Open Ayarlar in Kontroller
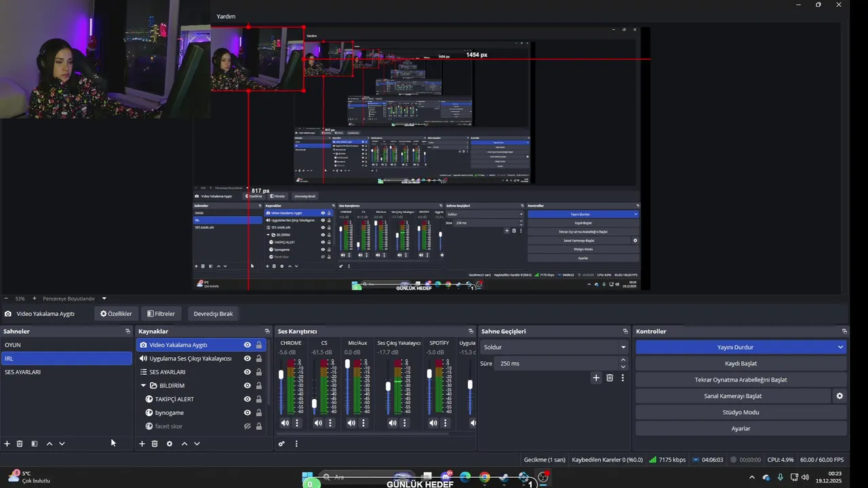This screenshot has width=868, height=488. 741,428
